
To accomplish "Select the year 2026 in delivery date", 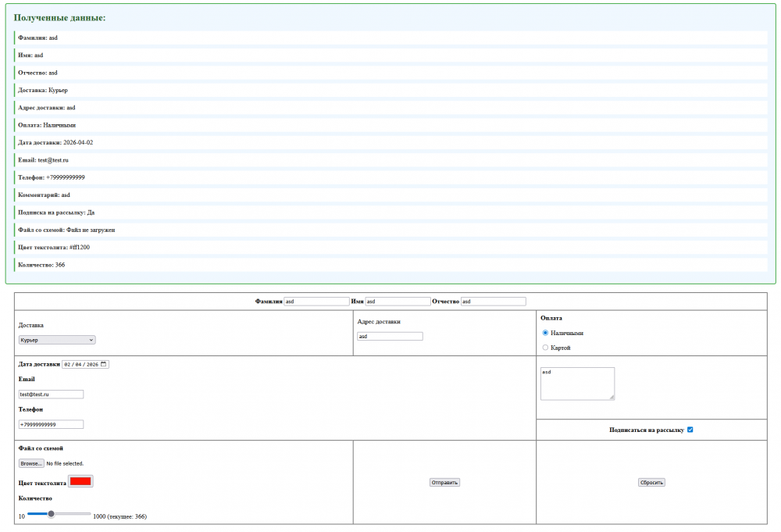I will [92, 364].
